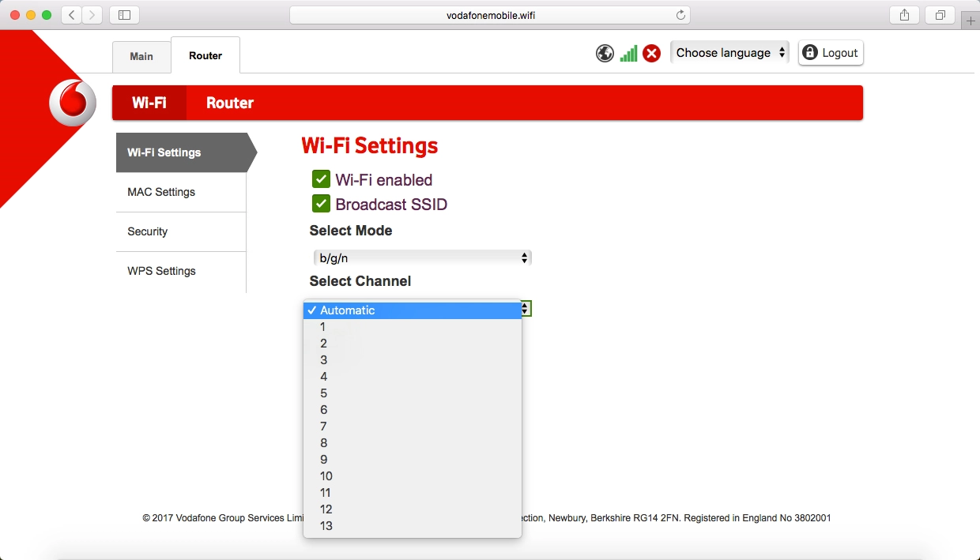Screen dimensions: 980x560
Task: Click the Logout button
Action: point(831,53)
